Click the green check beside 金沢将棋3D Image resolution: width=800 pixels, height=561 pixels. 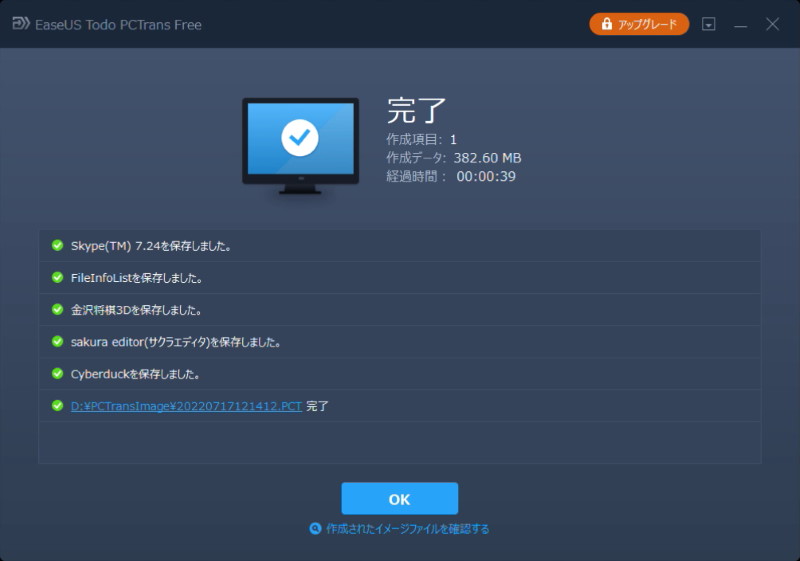click(57, 310)
